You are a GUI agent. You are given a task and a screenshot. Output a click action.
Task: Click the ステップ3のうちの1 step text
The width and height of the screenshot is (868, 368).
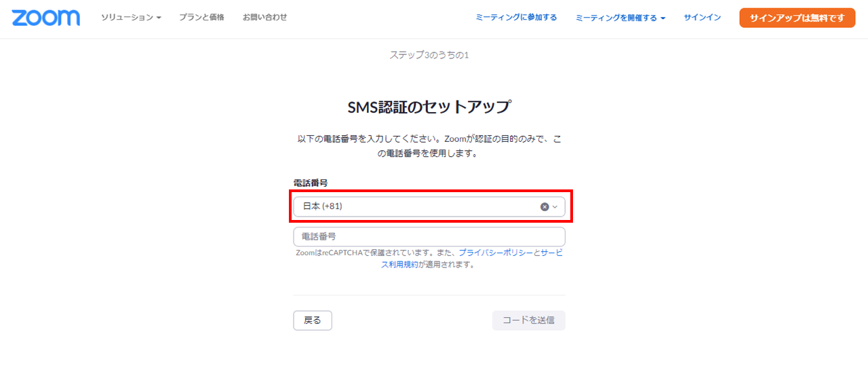(x=429, y=55)
